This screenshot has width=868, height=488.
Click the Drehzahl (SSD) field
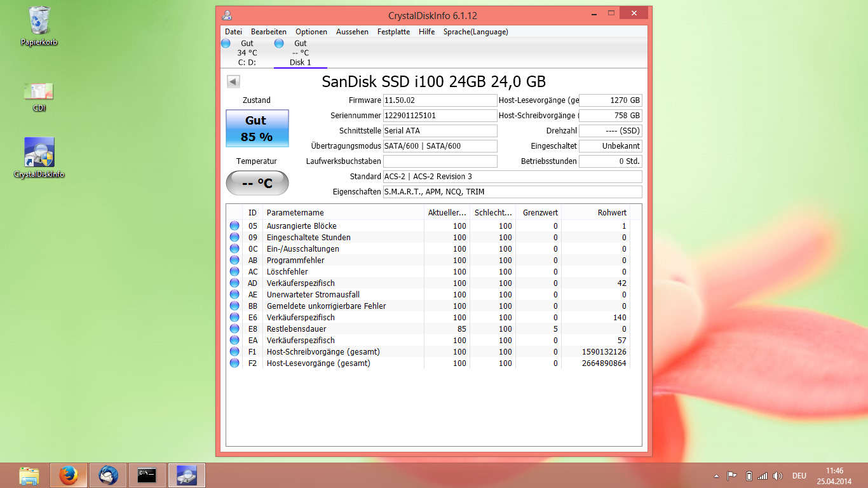click(x=611, y=131)
